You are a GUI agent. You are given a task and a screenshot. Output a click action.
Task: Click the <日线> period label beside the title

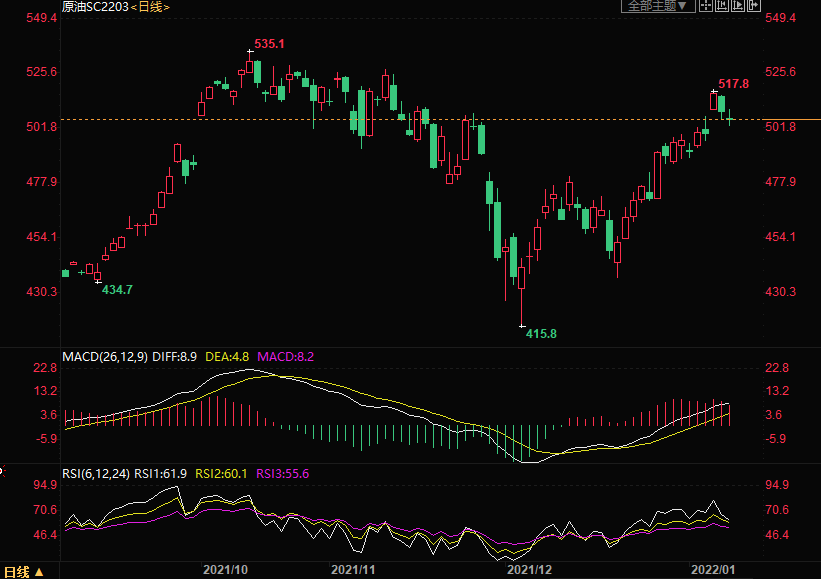150,7
